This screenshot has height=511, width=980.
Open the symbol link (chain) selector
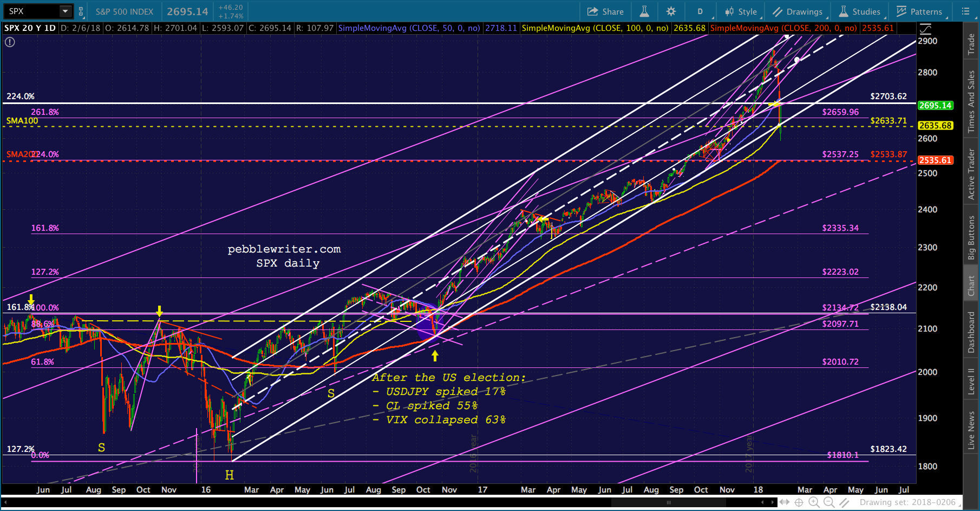pos(81,11)
